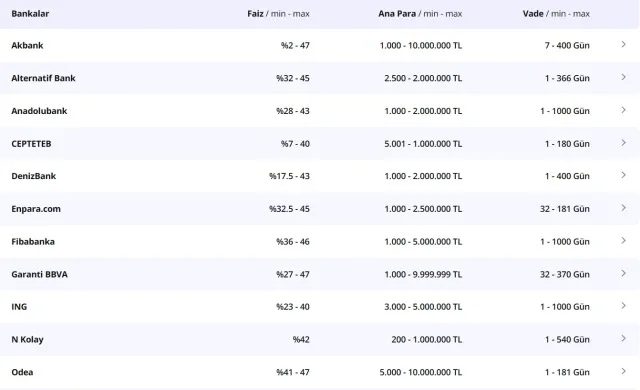Screen dimensions: 640x390
Task: Click Anadolubank rate %28 - 43
Action: pos(293,111)
